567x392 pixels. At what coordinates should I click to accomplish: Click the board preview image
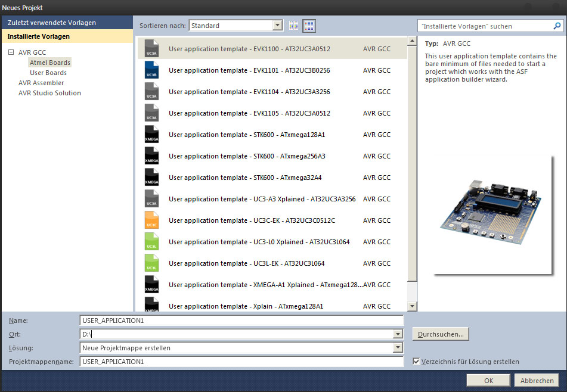pyautogui.click(x=492, y=213)
